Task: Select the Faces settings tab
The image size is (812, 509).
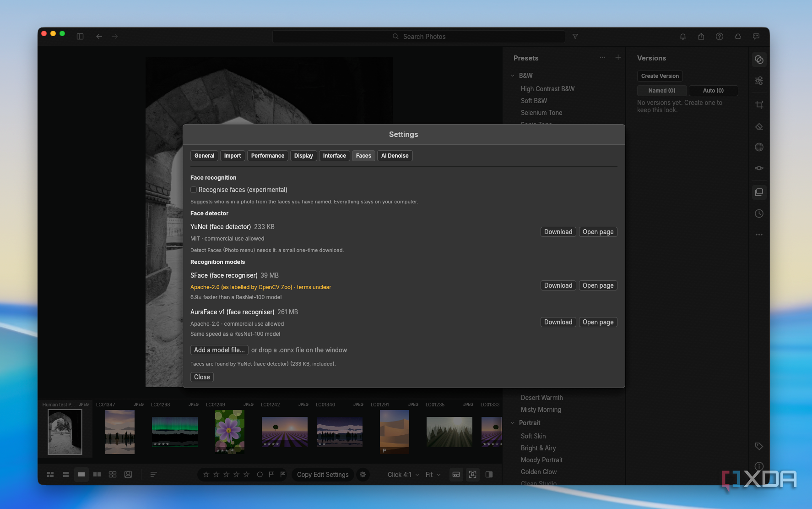Action: tap(363, 156)
